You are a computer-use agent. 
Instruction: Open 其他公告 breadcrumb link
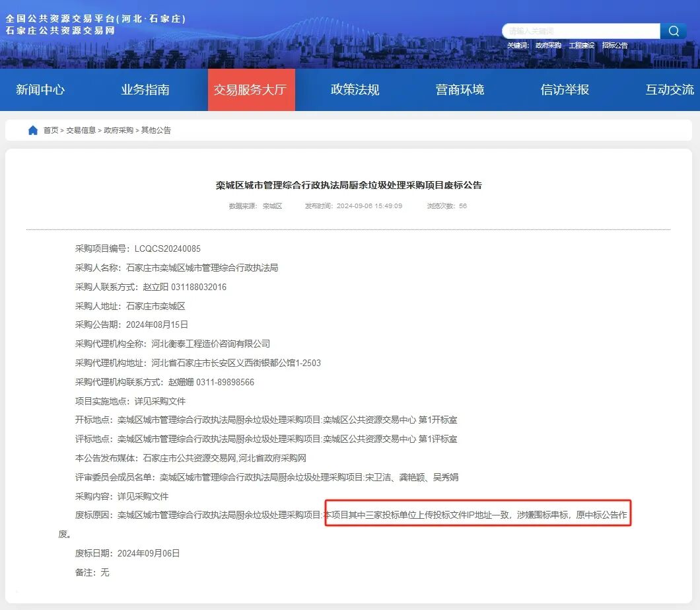click(x=156, y=130)
